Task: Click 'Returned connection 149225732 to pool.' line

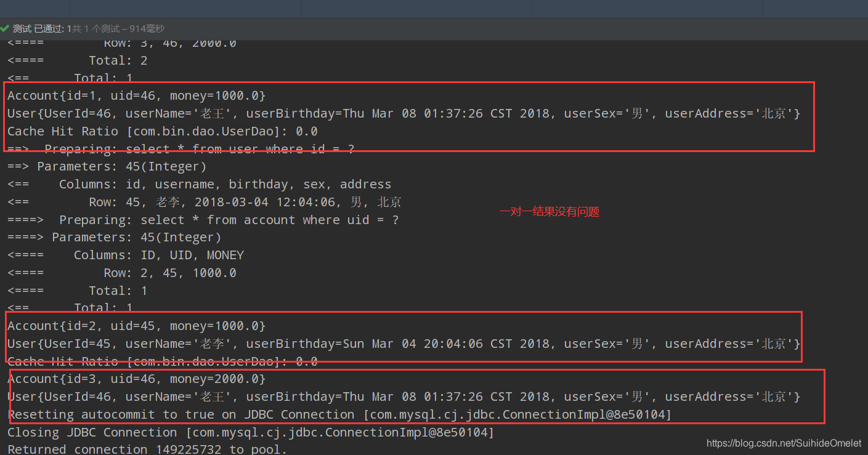Action: coord(147,449)
